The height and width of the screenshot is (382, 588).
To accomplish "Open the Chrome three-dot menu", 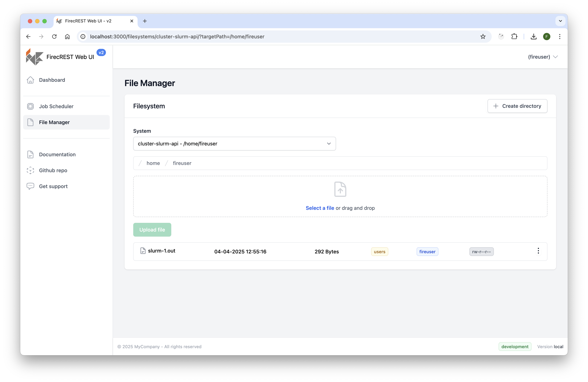I will coord(560,37).
